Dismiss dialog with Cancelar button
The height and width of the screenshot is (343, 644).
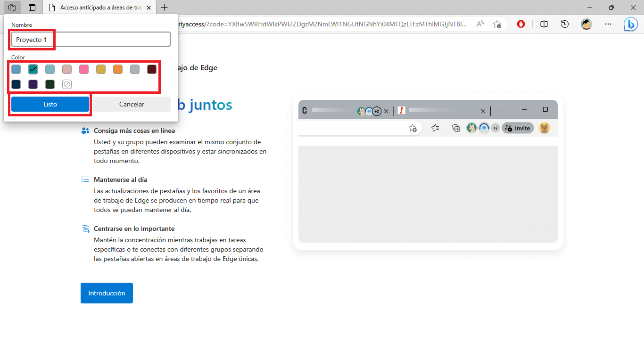pos(132,104)
